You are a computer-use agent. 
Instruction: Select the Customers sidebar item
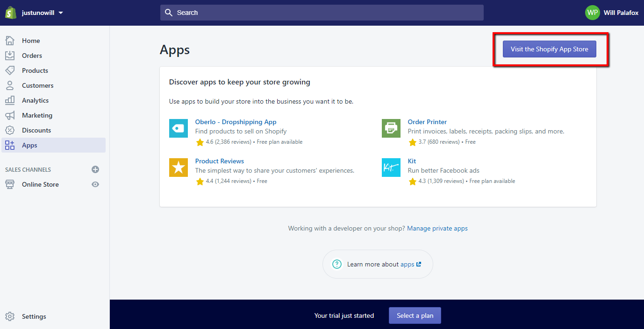[x=37, y=85]
